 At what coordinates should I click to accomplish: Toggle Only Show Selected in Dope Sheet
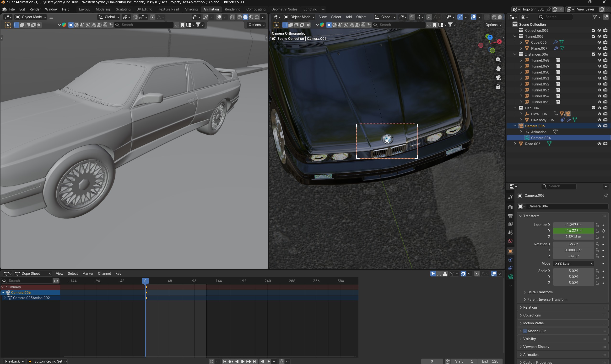point(433,274)
